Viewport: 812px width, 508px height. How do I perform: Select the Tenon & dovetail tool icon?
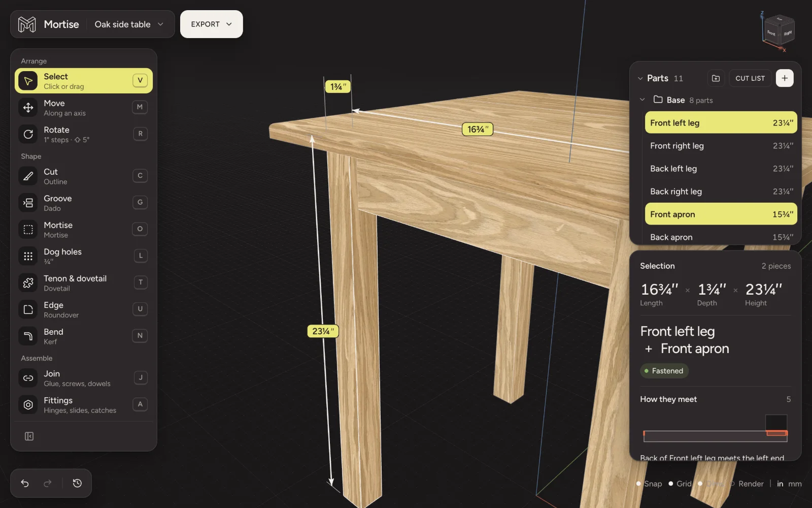(x=28, y=283)
